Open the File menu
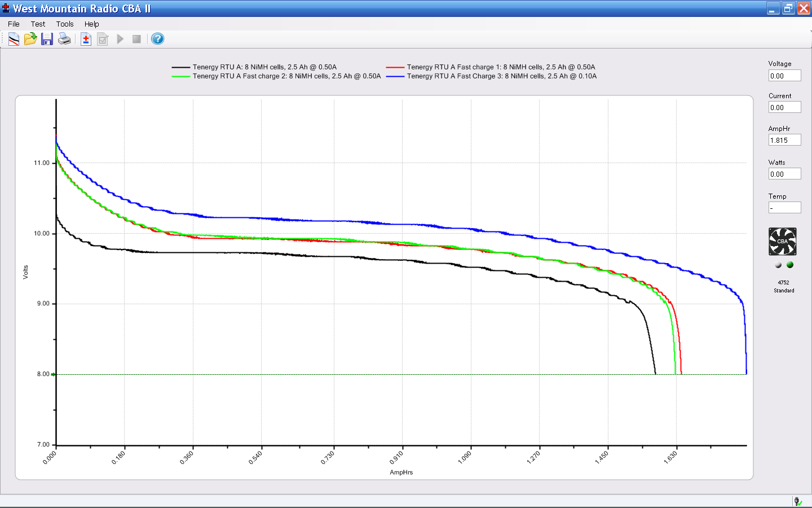This screenshot has width=812, height=508. tap(14, 24)
